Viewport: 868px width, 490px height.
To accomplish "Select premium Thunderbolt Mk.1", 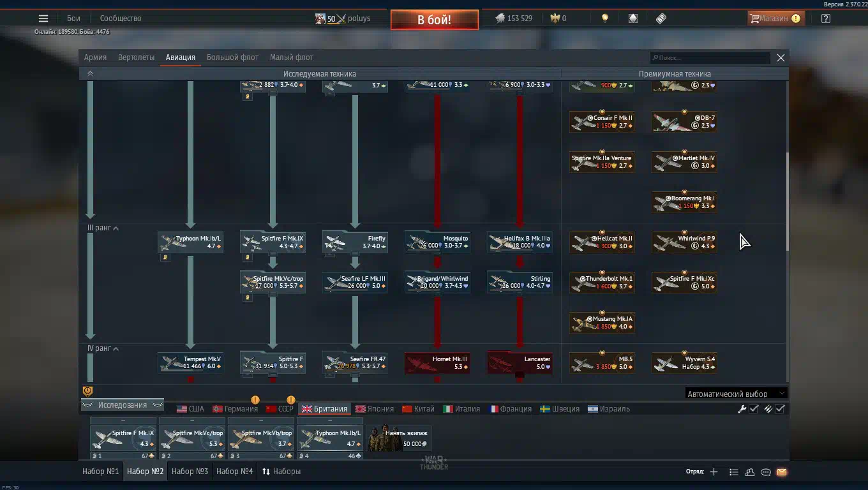I will coord(602,283).
